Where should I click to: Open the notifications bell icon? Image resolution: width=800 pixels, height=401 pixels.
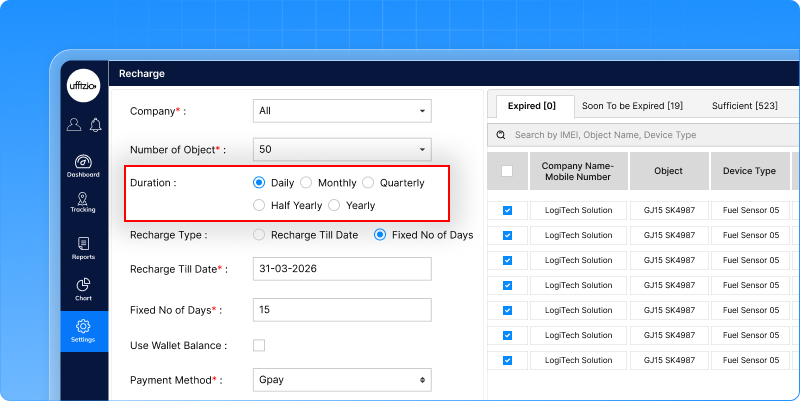[95, 125]
